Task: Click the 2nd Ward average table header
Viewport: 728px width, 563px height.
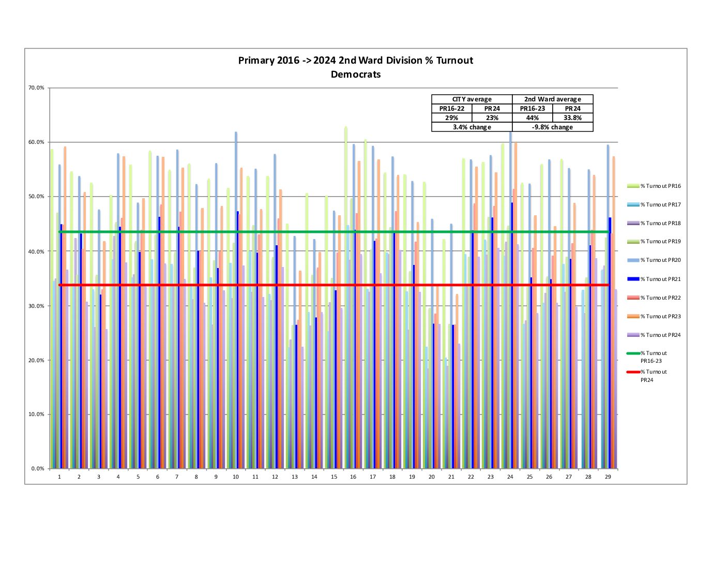Action: (553, 99)
